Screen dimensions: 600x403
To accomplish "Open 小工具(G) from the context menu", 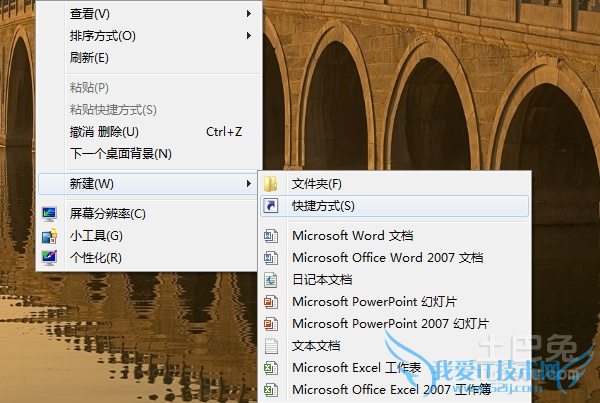I will 149,236.
